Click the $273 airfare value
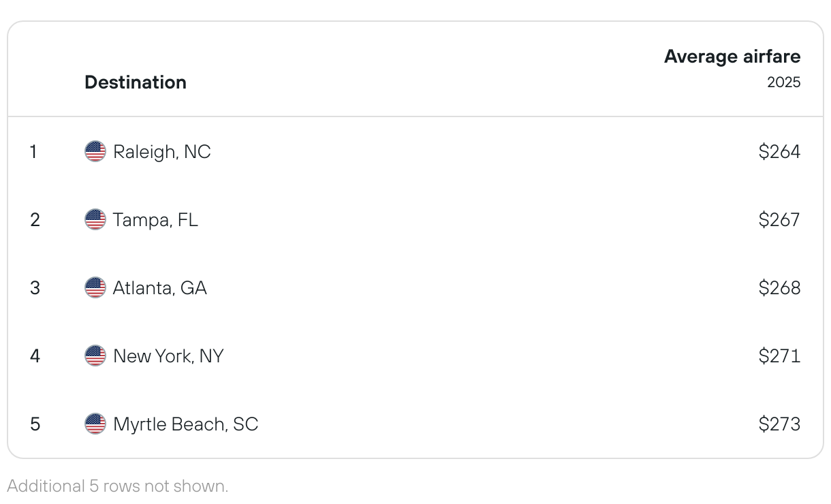The width and height of the screenshot is (831, 504). (780, 424)
